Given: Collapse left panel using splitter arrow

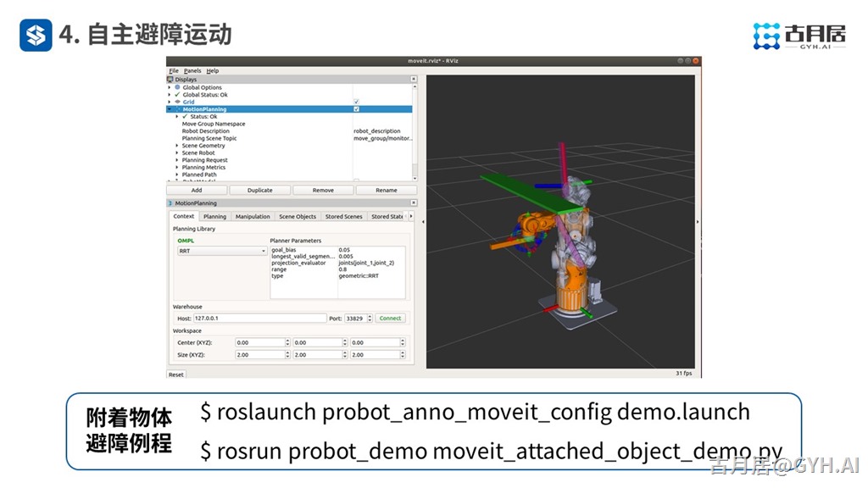Looking at the screenshot, I should 423,222.
